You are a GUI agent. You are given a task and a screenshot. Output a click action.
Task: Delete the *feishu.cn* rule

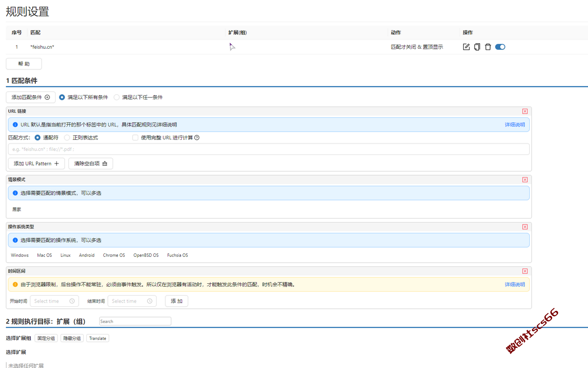coord(488,47)
